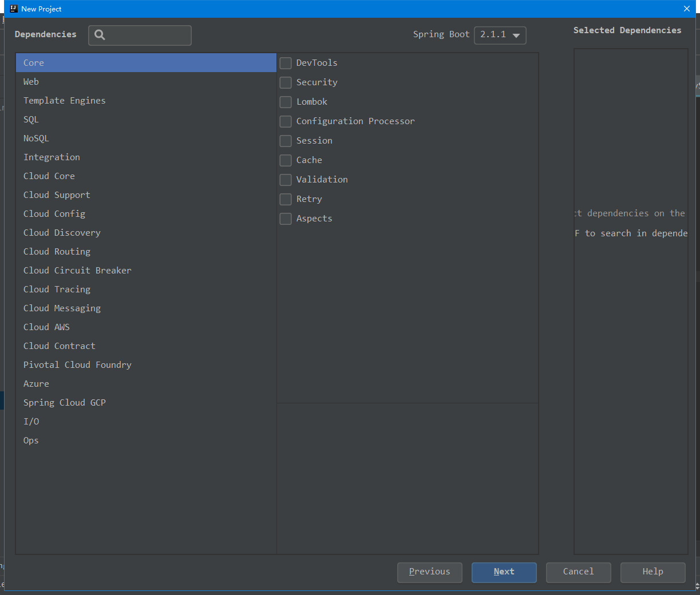Choose the Cloud Circuit Breaker category
700x595 pixels.
(146, 271)
